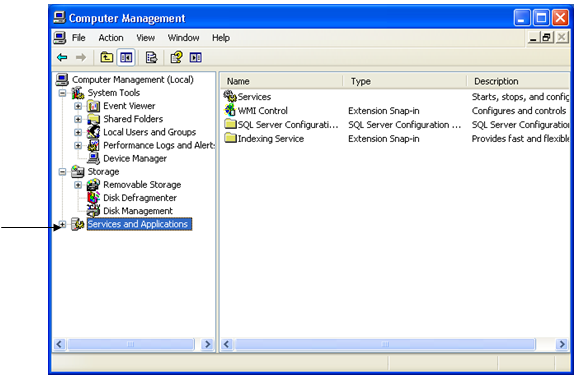Click the Disk Defragmenter icon
576x377 pixels.
point(93,198)
